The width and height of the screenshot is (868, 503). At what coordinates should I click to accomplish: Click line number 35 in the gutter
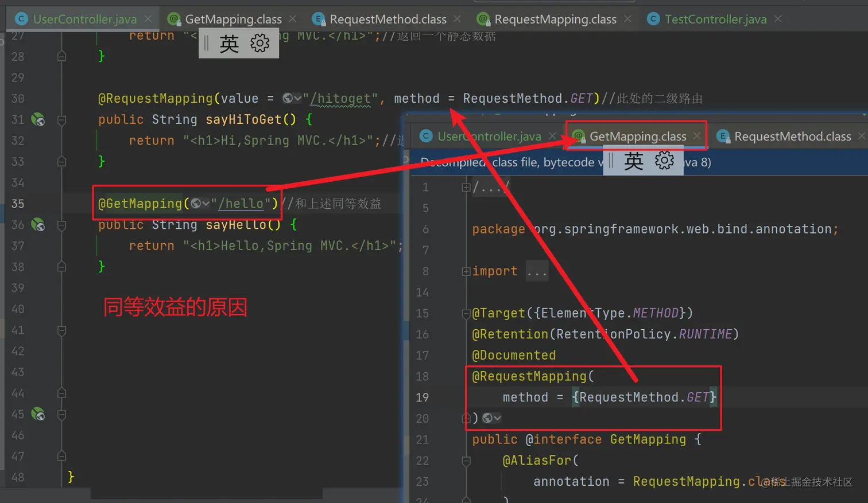(x=18, y=204)
